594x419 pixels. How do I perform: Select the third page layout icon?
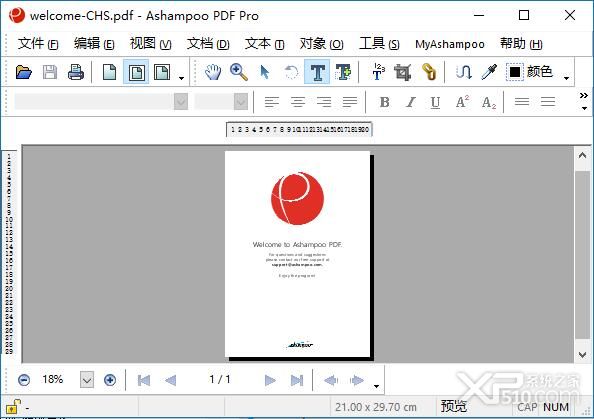point(162,72)
